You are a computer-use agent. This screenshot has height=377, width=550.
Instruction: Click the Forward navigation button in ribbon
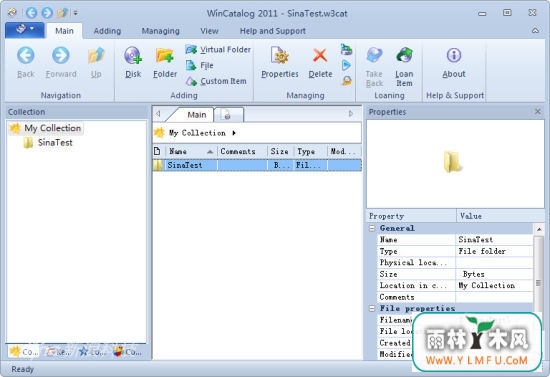pyautogui.click(x=61, y=63)
